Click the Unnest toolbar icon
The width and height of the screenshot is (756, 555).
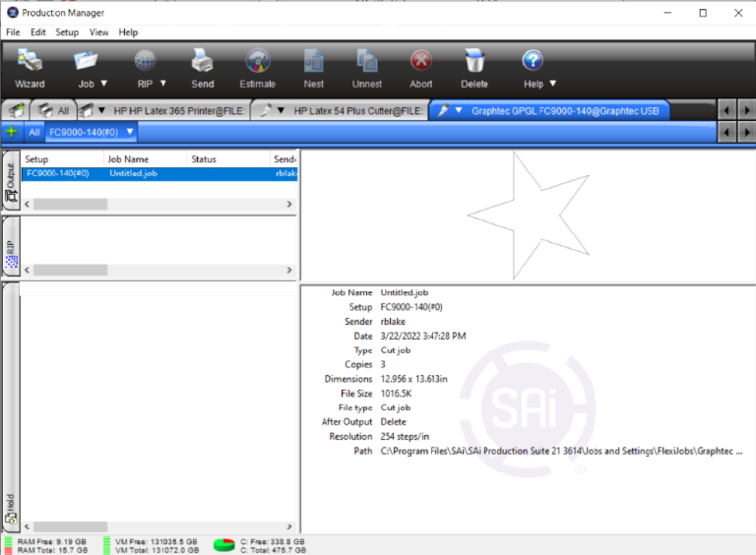pyautogui.click(x=367, y=68)
